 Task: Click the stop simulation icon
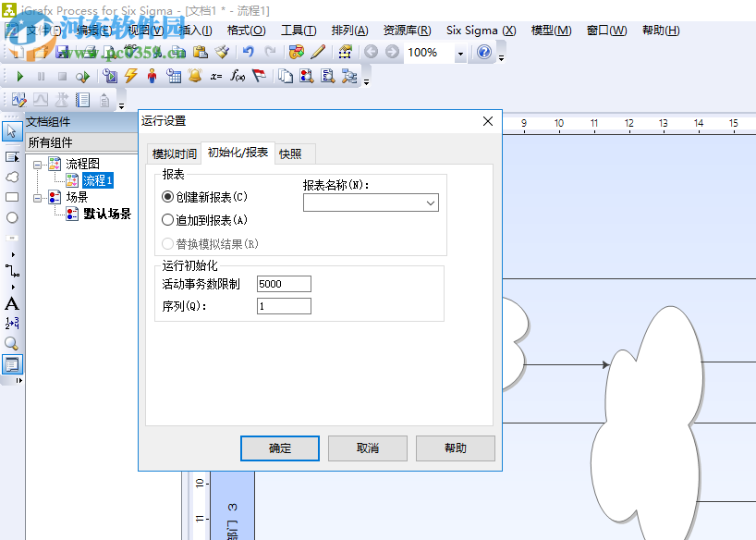click(62, 76)
